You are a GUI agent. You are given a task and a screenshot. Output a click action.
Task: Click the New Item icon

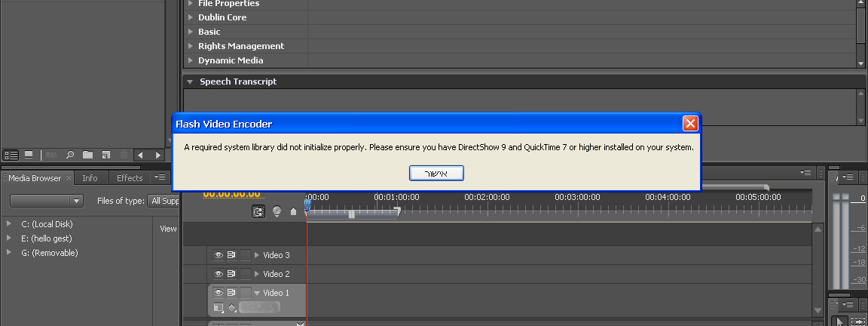(x=105, y=155)
